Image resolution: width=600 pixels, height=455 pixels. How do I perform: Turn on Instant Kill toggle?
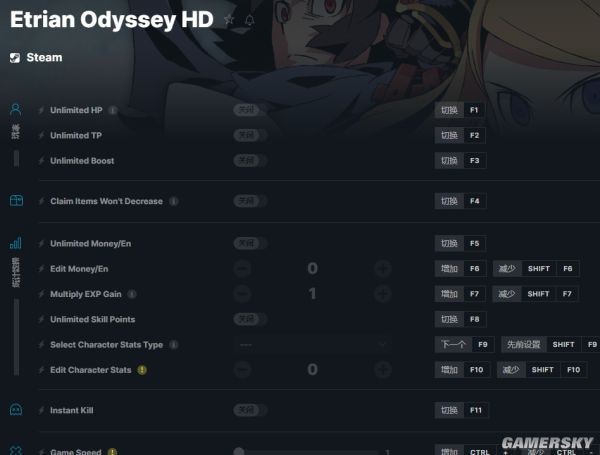click(x=250, y=410)
